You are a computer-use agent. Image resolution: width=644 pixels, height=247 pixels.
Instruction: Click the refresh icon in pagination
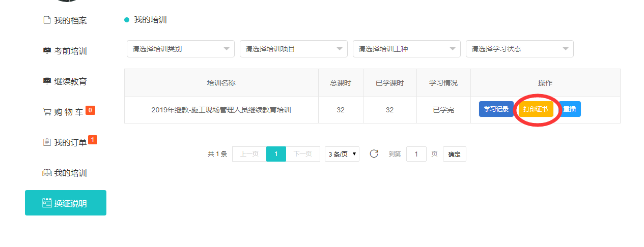click(374, 154)
